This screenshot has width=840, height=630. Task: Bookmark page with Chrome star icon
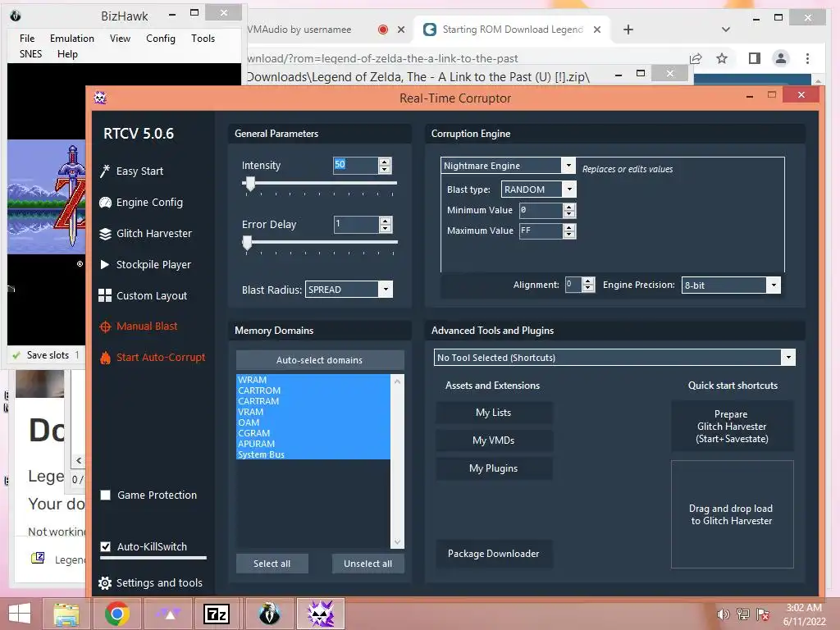(722, 58)
